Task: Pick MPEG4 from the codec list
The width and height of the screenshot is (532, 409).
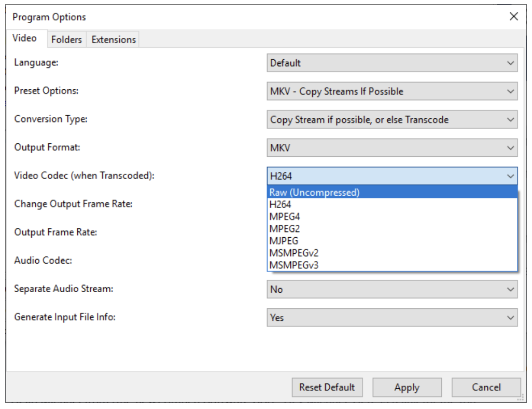Action: (x=392, y=217)
